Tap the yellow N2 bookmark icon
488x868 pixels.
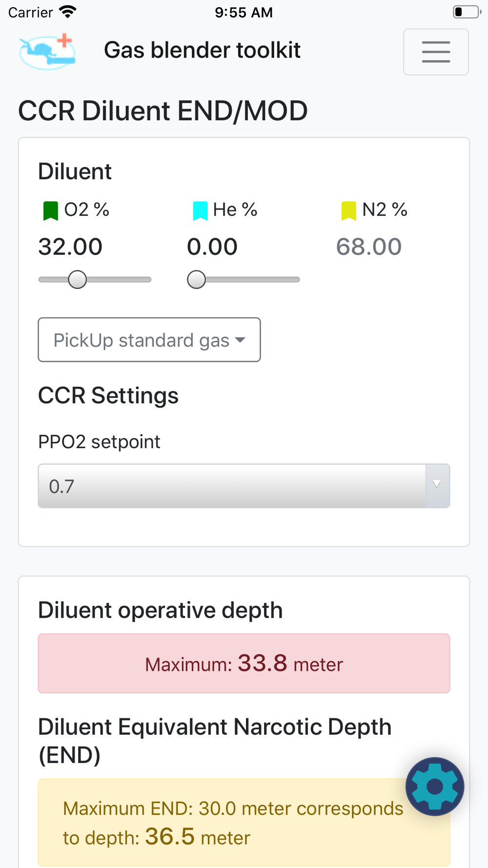(349, 211)
